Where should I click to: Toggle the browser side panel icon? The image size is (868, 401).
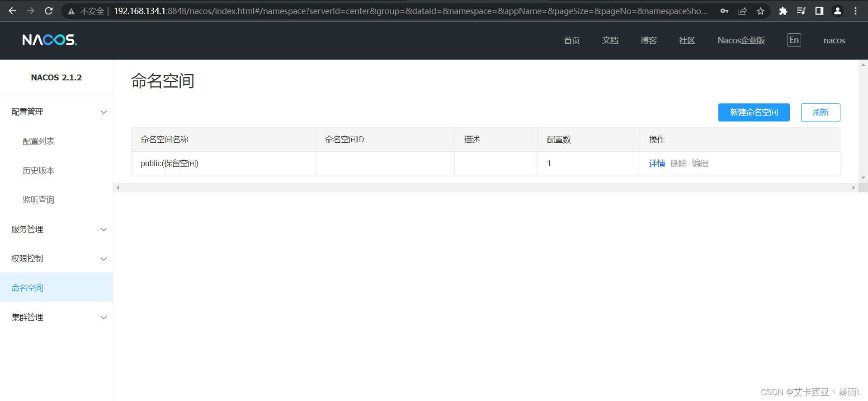[819, 11]
